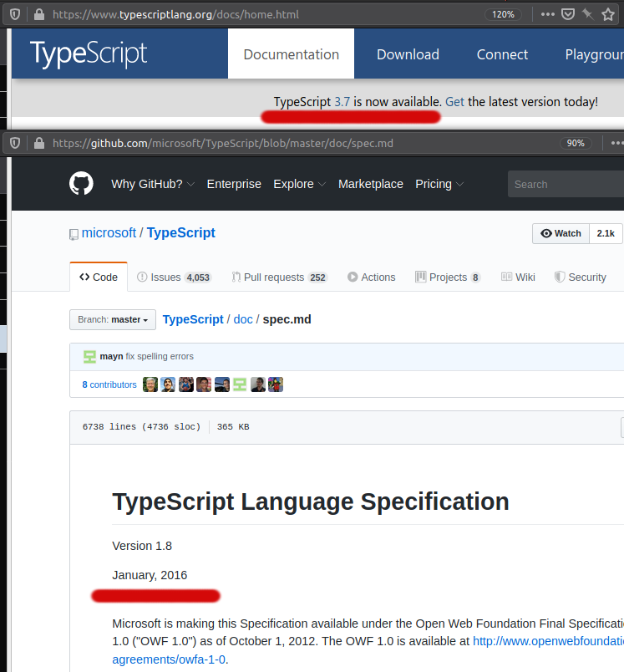Click the 120% zoom level control
624x672 pixels.
coord(505,13)
